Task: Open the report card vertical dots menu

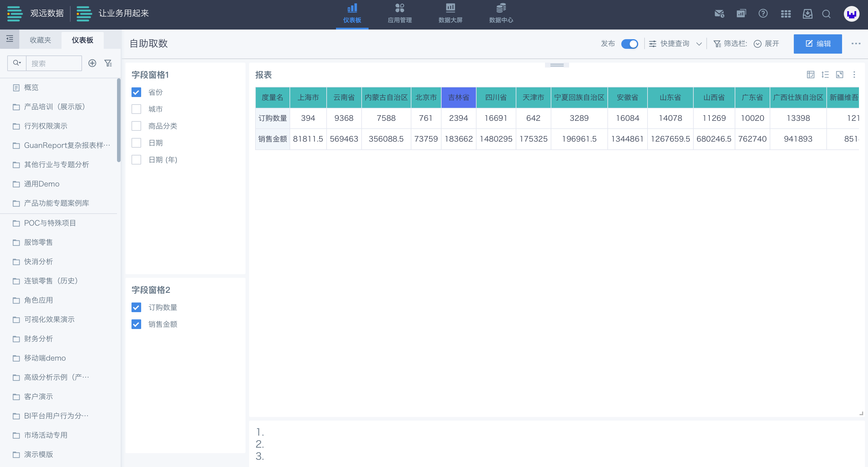Action: pyautogui.click(x=854, y=75)
